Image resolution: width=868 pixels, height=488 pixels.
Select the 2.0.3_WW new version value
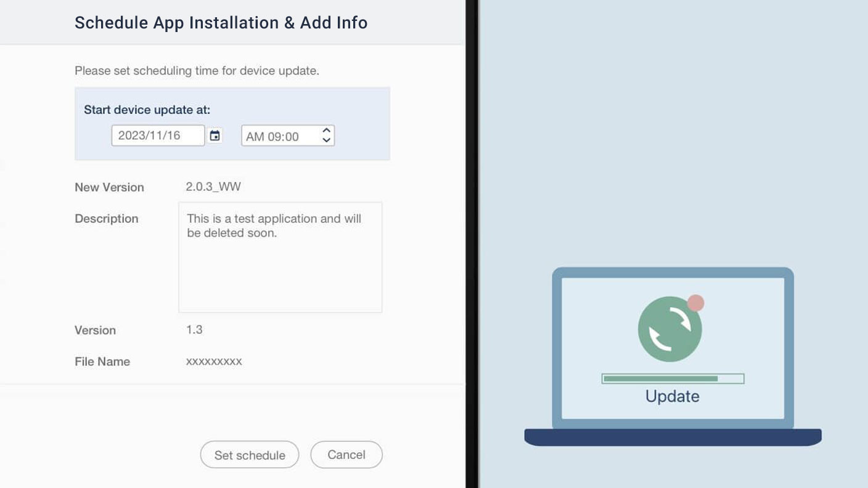click(x=213, y=187)
